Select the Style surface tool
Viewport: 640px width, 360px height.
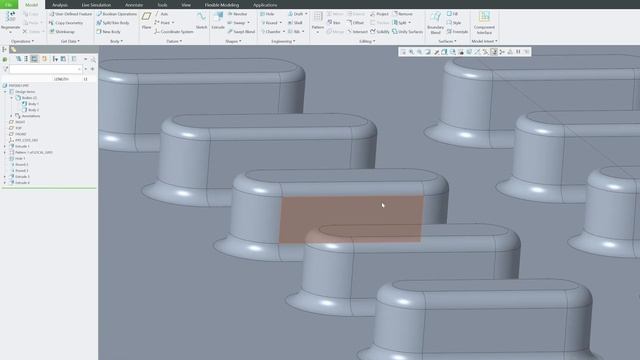tap(453, 23)
